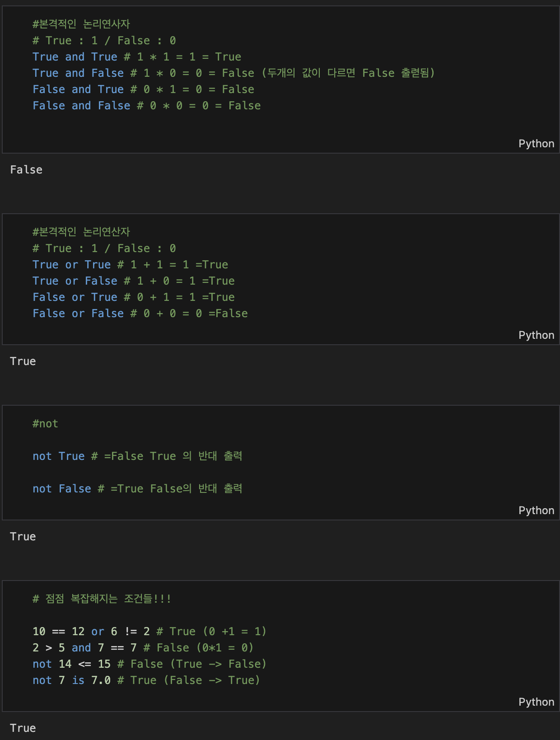The image size is (560, 740).
Task: Click the 'not True' code line
Action: (138, 456)
